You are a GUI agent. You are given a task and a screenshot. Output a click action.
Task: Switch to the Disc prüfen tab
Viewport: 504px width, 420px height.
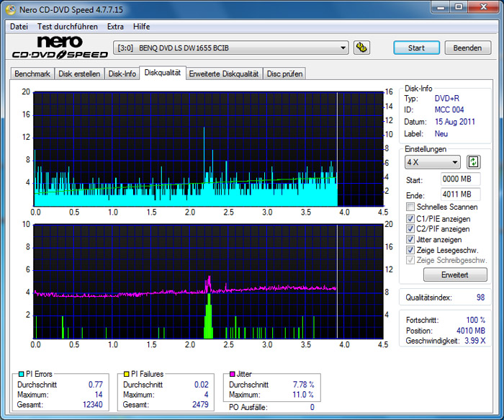coord(284,73)
